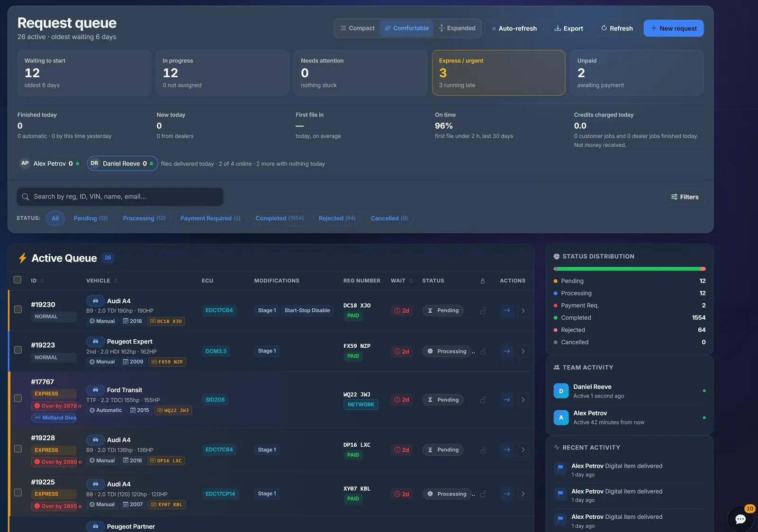Sort by the ID column
The height and width of the screenshot is (532, 758).
pos(37,281)
